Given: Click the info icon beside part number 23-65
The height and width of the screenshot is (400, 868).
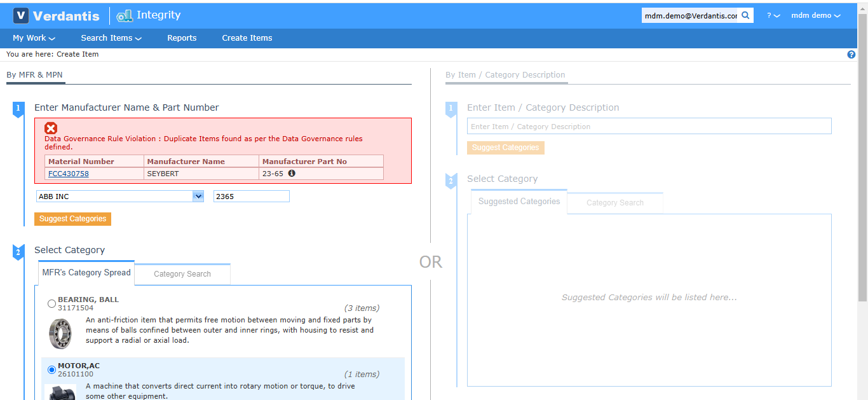Looking at the screenshot, I should pyautogui.click(x=292, y=172).
